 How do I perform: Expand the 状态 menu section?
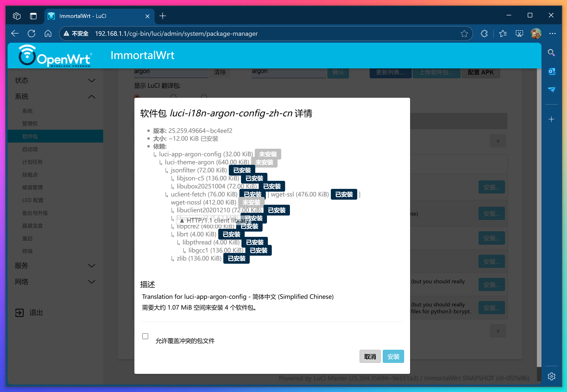point(55,80)
